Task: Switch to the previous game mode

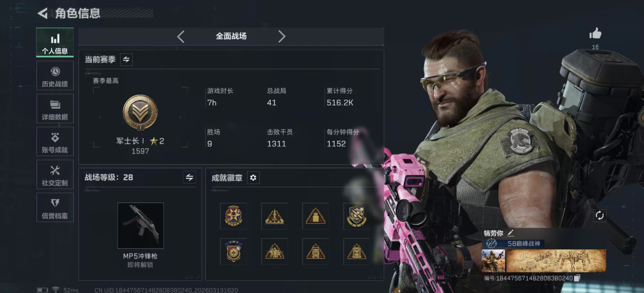Action: (x=181, y=36)
